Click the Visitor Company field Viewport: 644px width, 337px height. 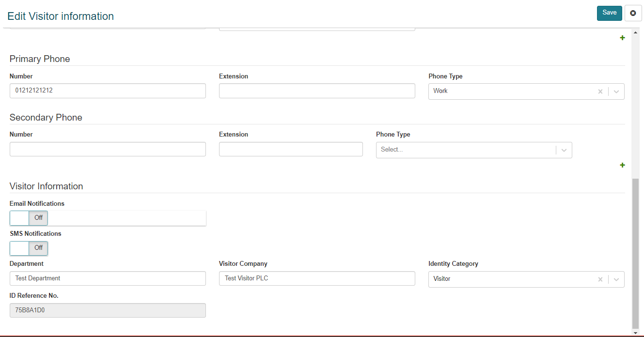317,278
